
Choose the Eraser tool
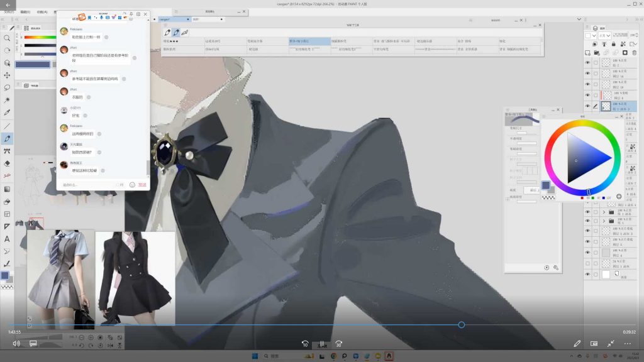[x=7, y=163]
